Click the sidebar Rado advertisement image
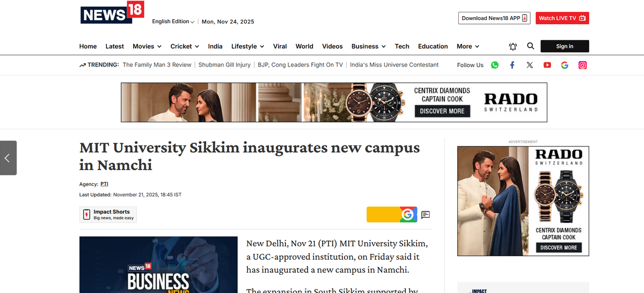The image size is (644, 293). pos(523,201)
